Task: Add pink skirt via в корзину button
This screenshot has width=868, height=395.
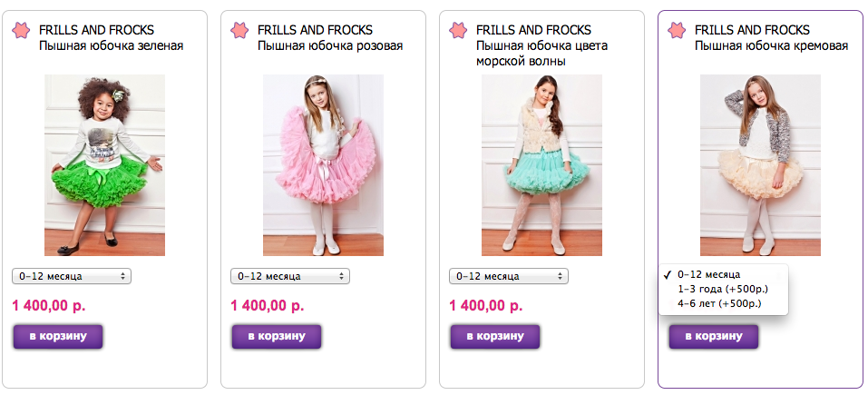Action: [x=277, y=336]
